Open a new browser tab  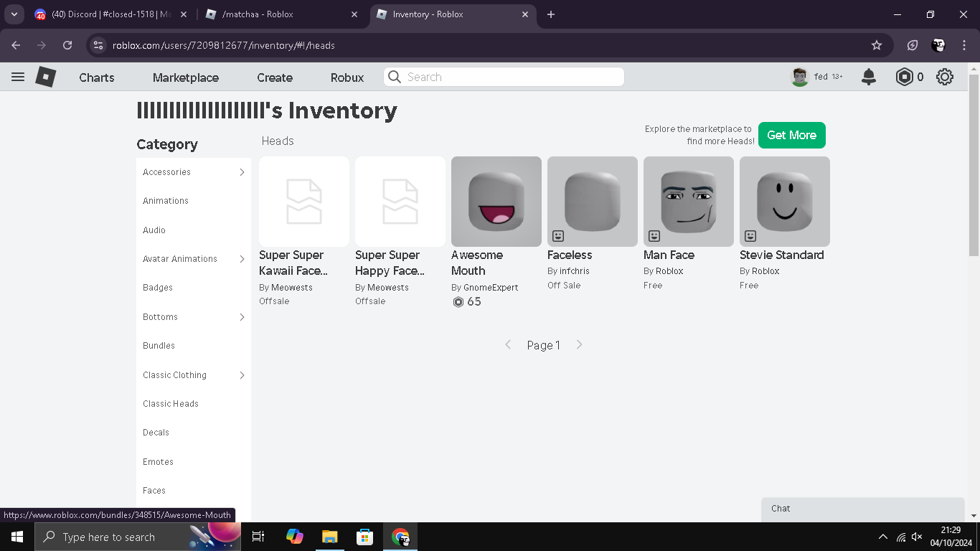point(551,14)
